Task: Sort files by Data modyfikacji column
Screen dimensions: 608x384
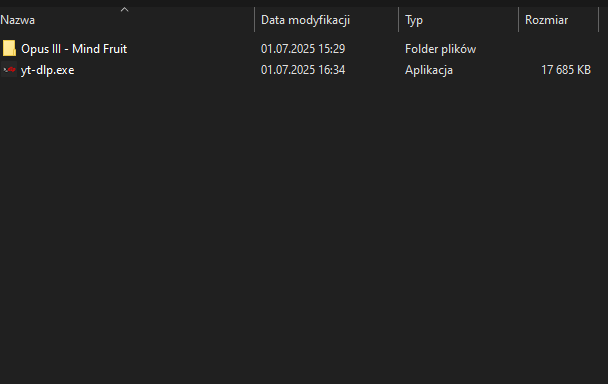Action: (306, 20)
